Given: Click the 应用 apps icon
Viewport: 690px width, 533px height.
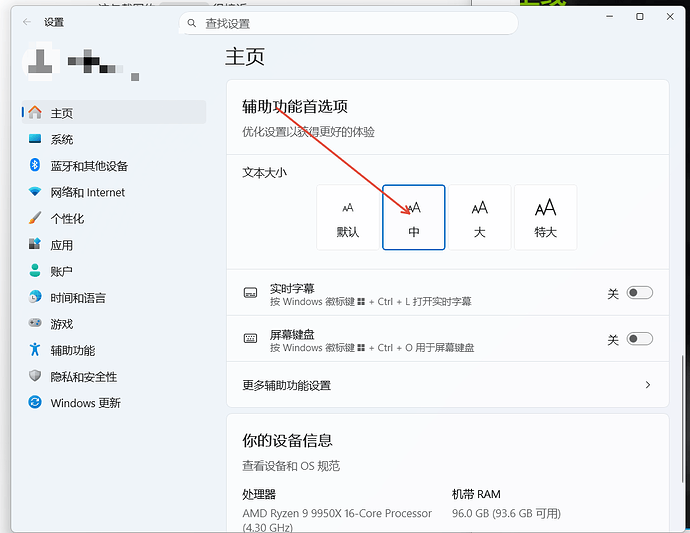Looking at the screenshot, I should click(35, 244).
